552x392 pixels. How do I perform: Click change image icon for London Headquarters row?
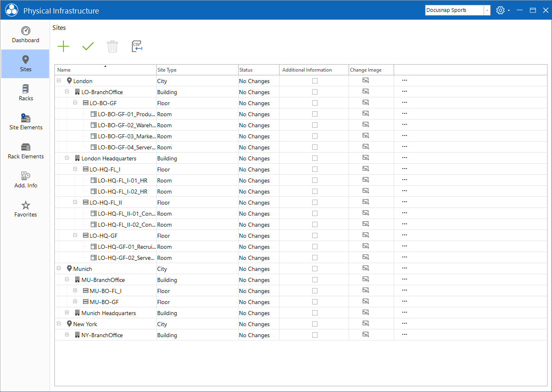pos(366,158)
